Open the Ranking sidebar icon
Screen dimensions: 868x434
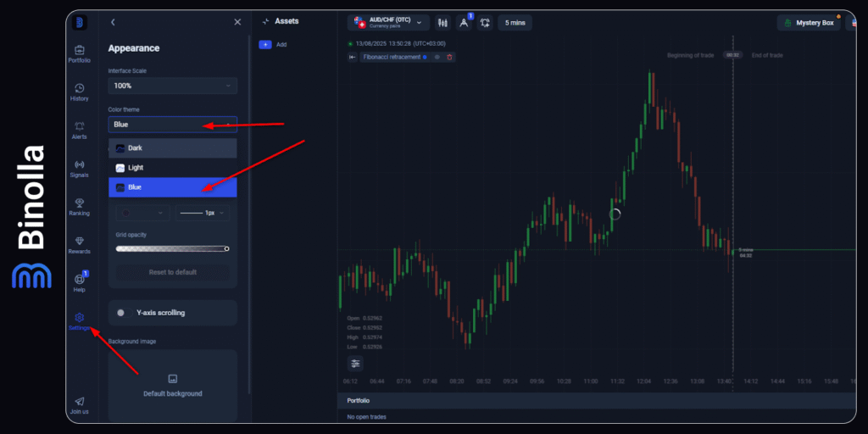pos(80,206)
